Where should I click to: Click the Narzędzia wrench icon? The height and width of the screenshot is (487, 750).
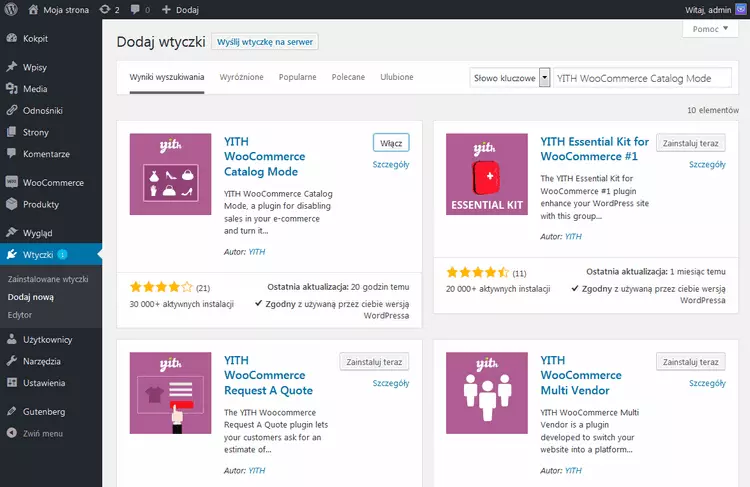click(x=12, y=361)
